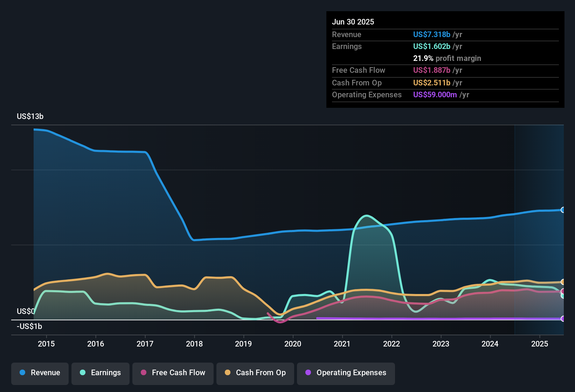Click the purple Operating Expenses legend dot

[x=308, y=372]
